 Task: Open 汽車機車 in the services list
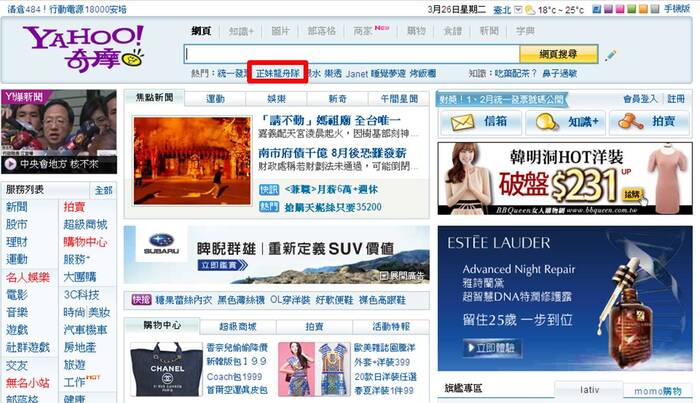point(85,330)
